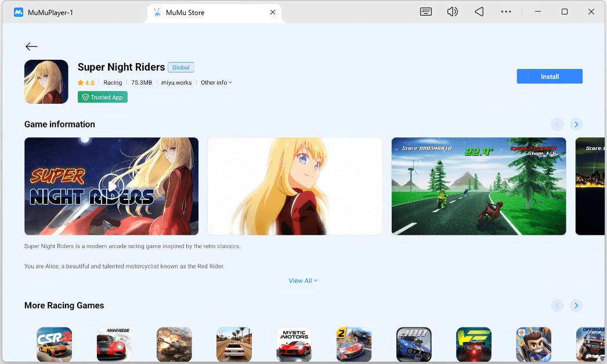Expand the Other info dropdown
This screenshot has width=607, height=364.
click(x=216, y=82)
